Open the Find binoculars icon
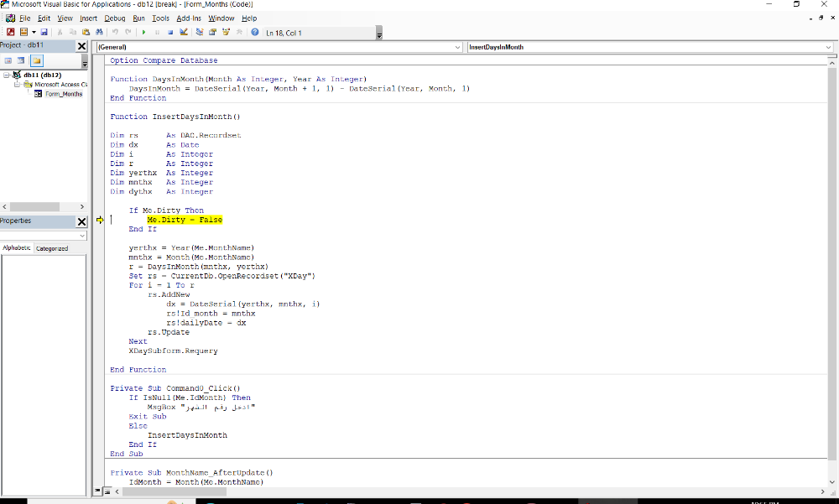Screen dimensions: 839x504 [99, 33]
